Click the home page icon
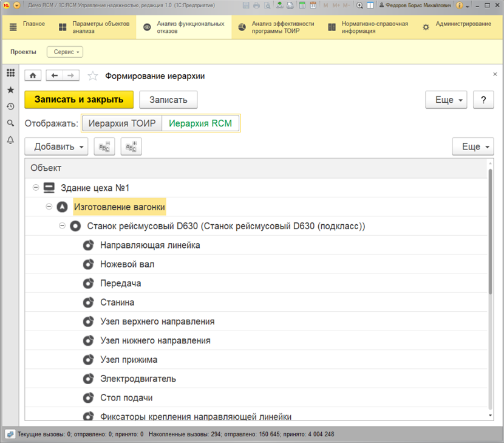The image size is (504, 443). click(x=33, y=76)
